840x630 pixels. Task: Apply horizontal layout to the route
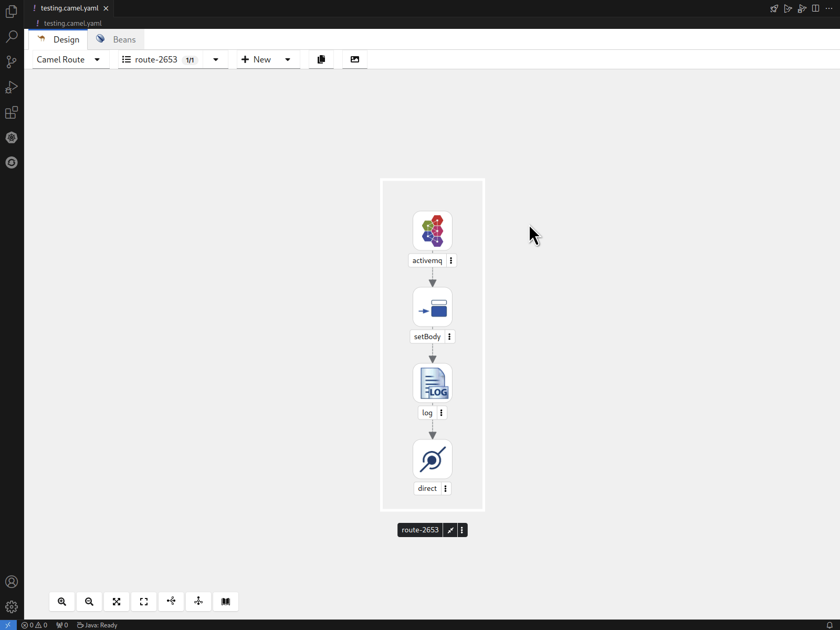(x=171, y=602)
